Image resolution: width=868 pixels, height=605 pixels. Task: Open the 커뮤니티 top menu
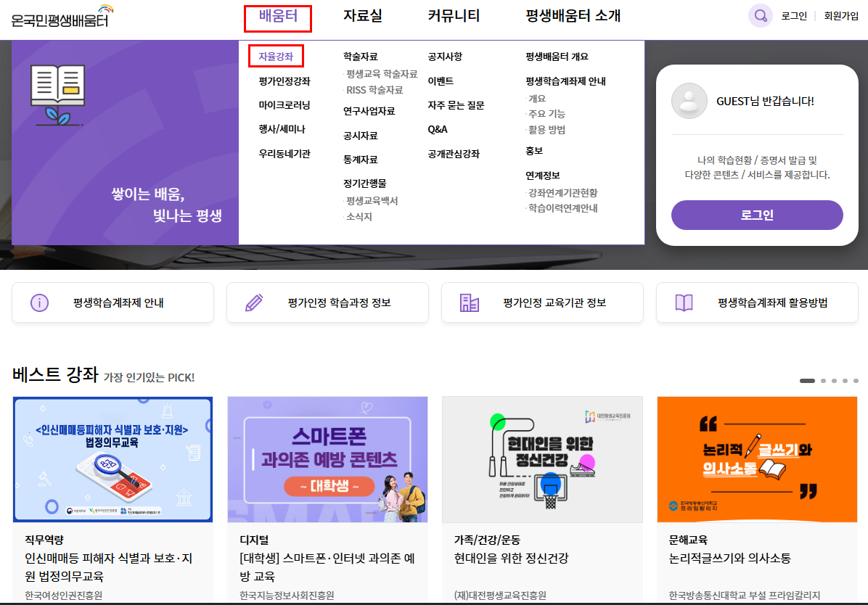(454, 16)
